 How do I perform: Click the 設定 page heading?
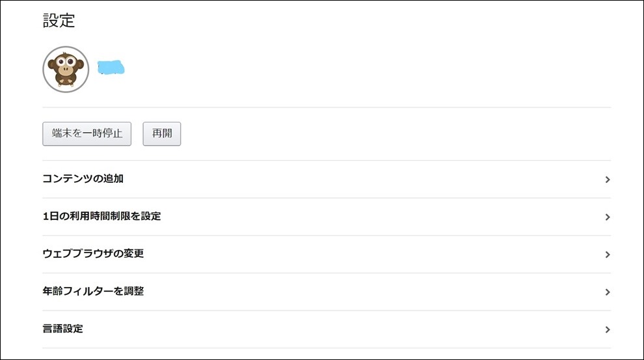click(59, 21)
